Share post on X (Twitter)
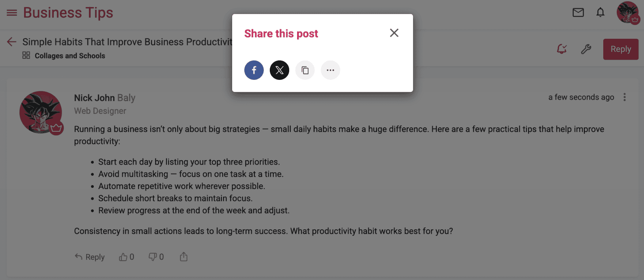Image resolution: width=644 pixels, height=280 pixels. coord(279,70)
